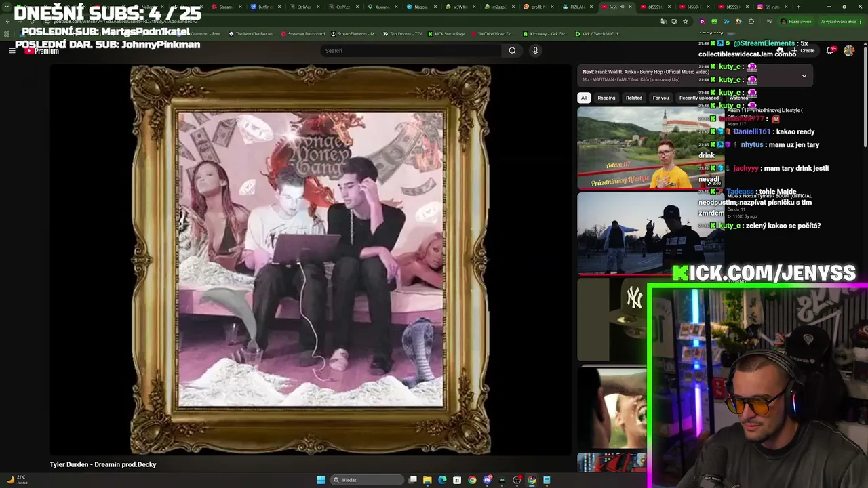
Task: Launch Microsoft Edge from the taskbar
Action: tap(442, 480)
